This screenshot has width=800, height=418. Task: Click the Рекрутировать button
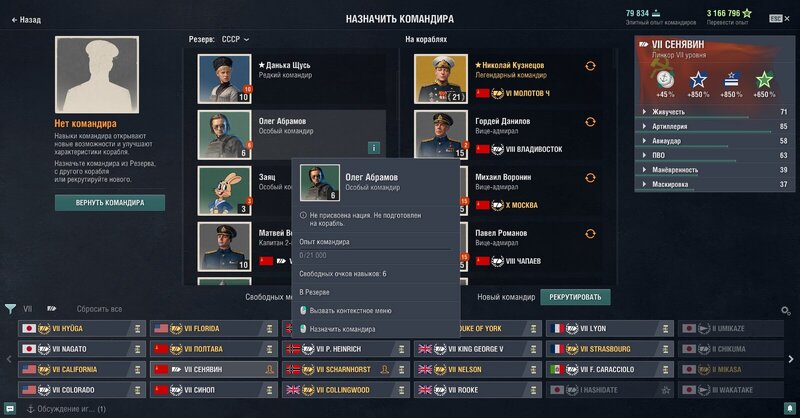[575, 297]
